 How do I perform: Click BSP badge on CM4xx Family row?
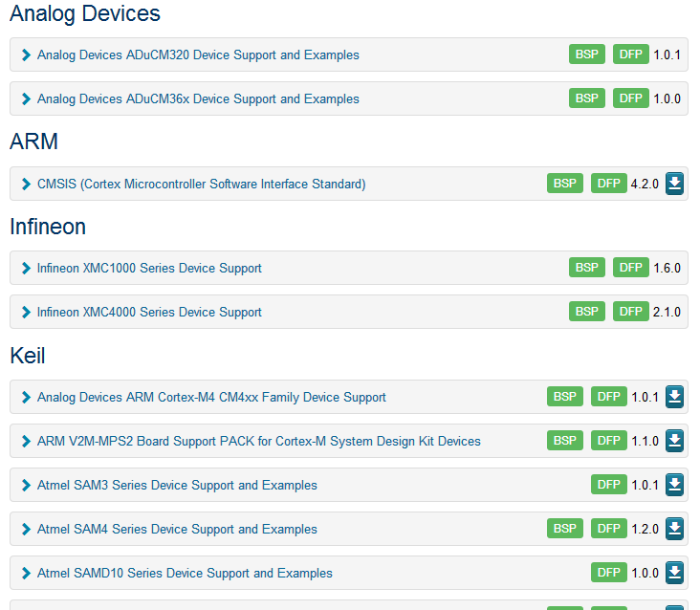[x=565, y=396]
